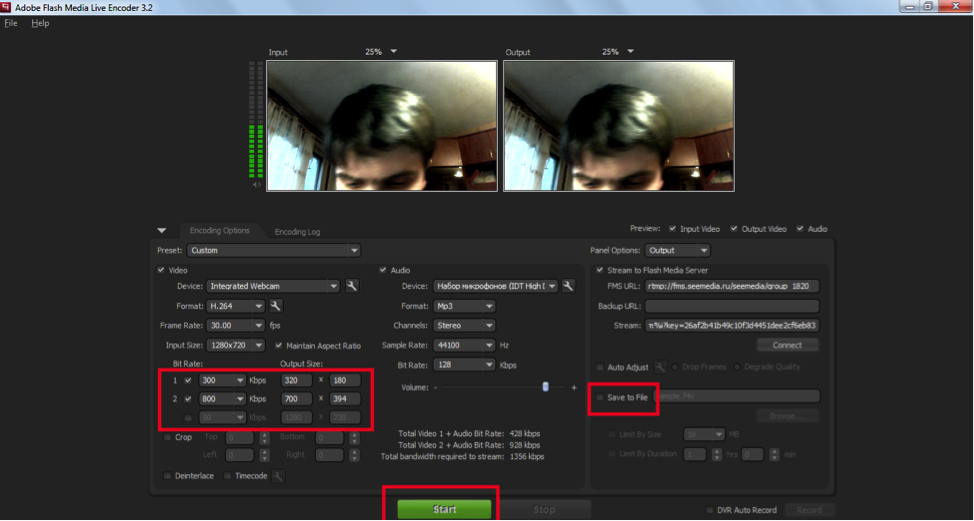Open 300 Kbps bit rate dropdown
974x521 pixels.
pyautogui.click(x=222, y=380)
